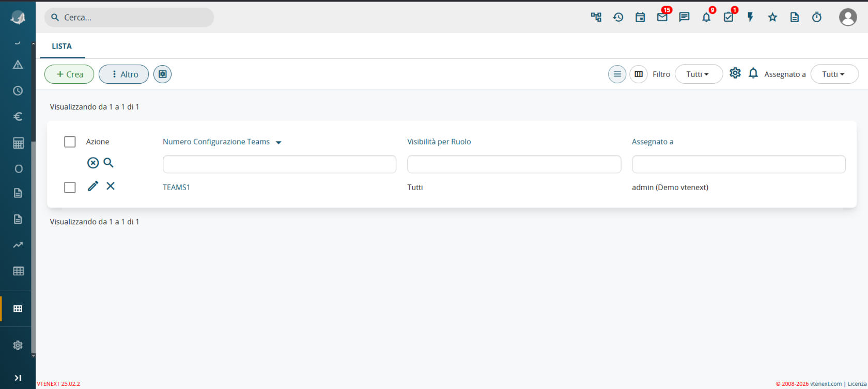The image size is (868, 389).
Task: Open the favorites star icon
Action: click(772, 17)
